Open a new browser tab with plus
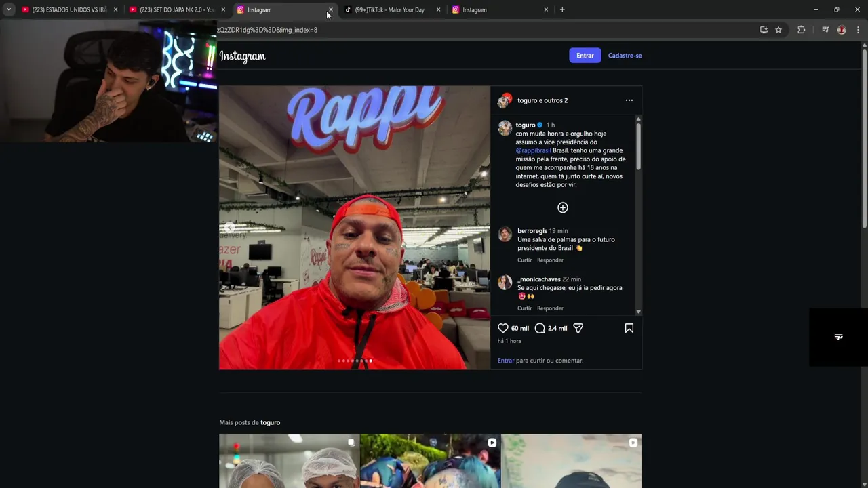 point(562,9)
